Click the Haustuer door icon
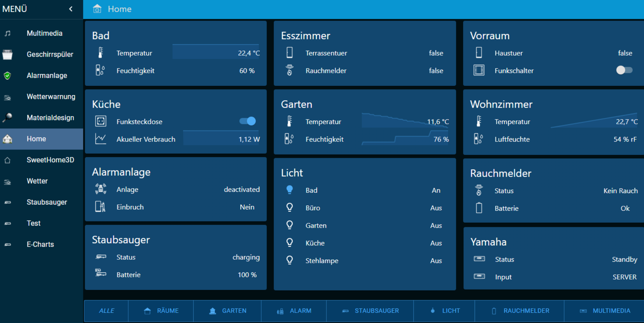The height and width of the screenshot is (323, 644). [479, 52]
